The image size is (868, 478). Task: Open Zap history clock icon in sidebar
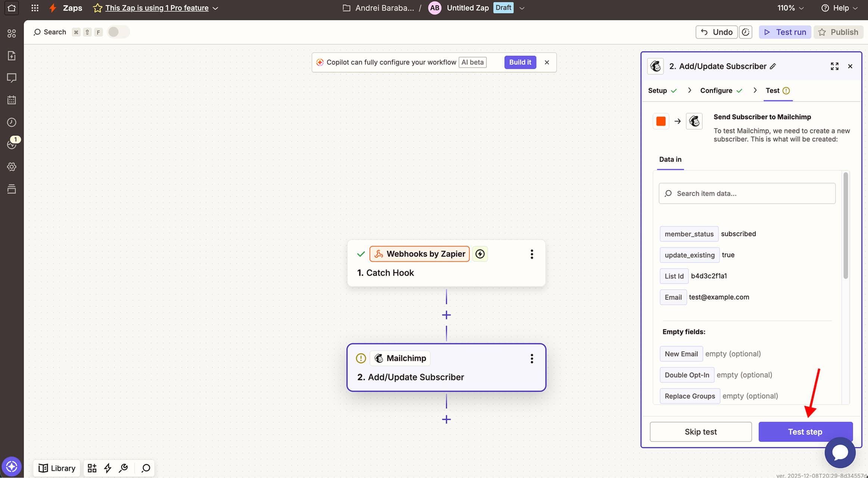point(12,122)
